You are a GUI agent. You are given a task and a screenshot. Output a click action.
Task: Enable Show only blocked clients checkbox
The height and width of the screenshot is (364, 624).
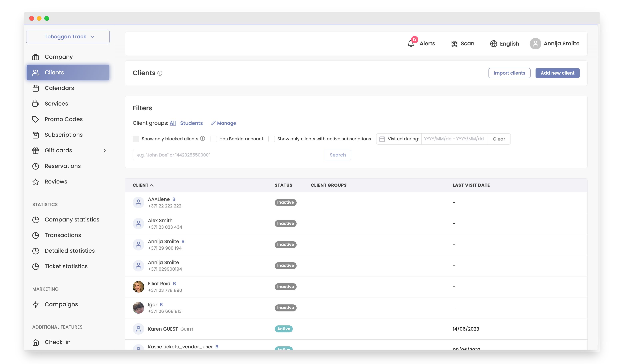coord(136,139)
